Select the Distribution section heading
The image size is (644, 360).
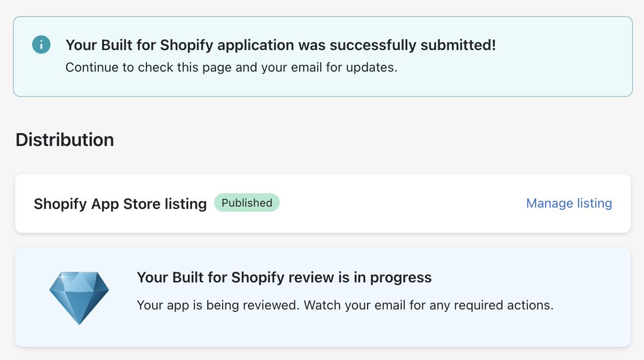tap(64, 139)
